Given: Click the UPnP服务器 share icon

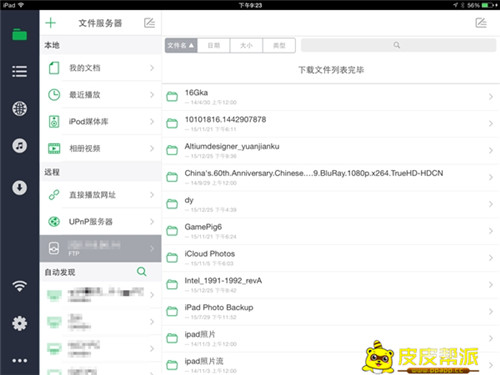Looking at the screenshot, I should pos(54,221).
